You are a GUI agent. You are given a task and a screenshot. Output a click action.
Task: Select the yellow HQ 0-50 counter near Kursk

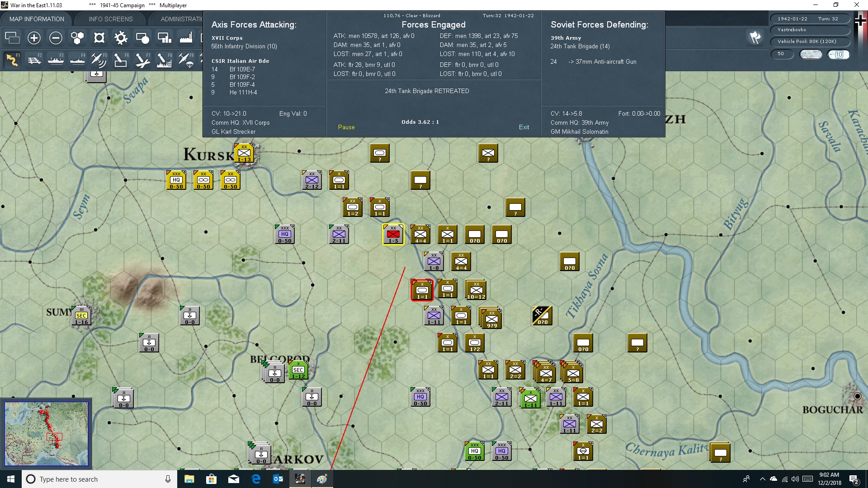[x=176, y=180]
